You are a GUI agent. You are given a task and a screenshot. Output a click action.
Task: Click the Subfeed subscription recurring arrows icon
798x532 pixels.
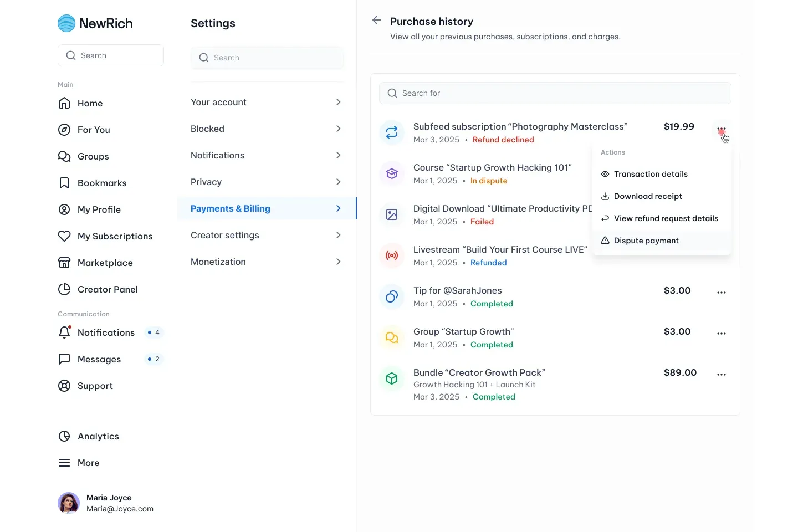pos(392,132)
